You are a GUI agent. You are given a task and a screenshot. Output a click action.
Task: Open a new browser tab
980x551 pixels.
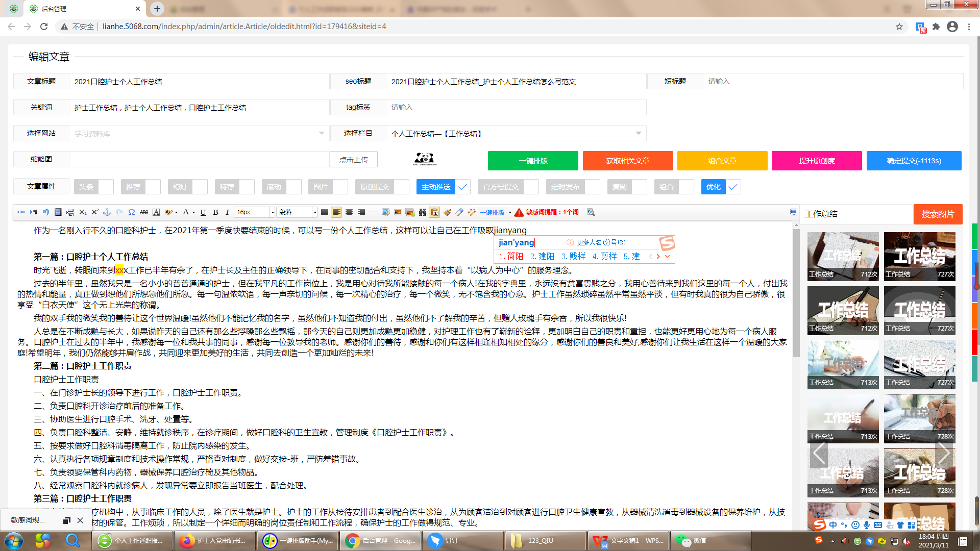tap(157, 9)
